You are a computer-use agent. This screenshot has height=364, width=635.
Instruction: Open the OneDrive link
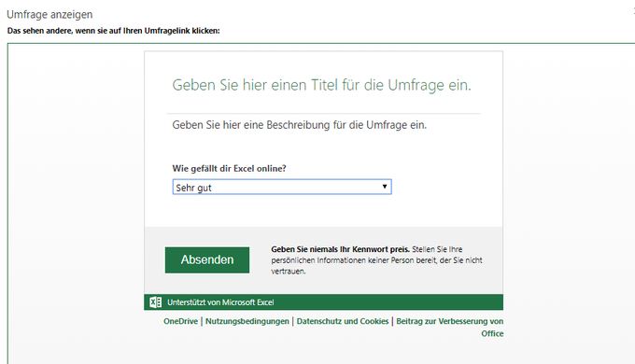180,321
